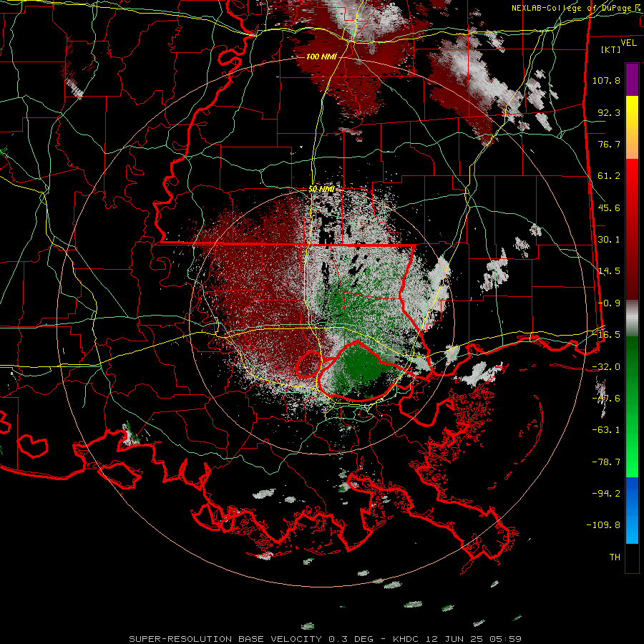Image resolution: width=644 pixels, height=644 pixels.
Task: Click the 107.8 value on velocity scale
Action: point(606,80)
